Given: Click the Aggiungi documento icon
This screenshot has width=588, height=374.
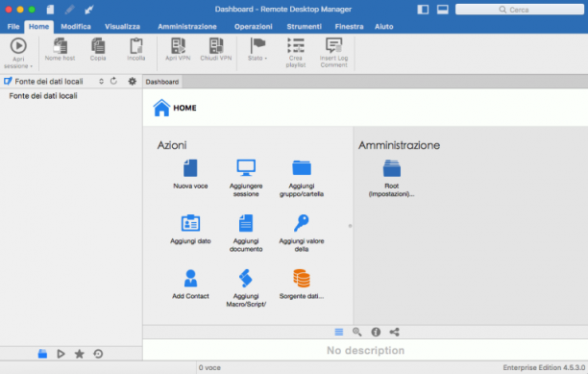Looking at the screenshot, I should pos(246,223).
